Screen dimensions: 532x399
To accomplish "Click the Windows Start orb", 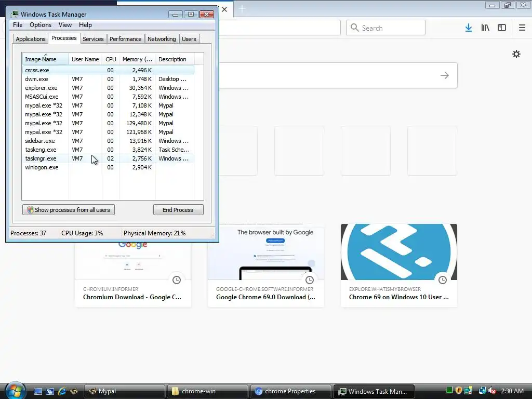I will (x=16, y=390).
